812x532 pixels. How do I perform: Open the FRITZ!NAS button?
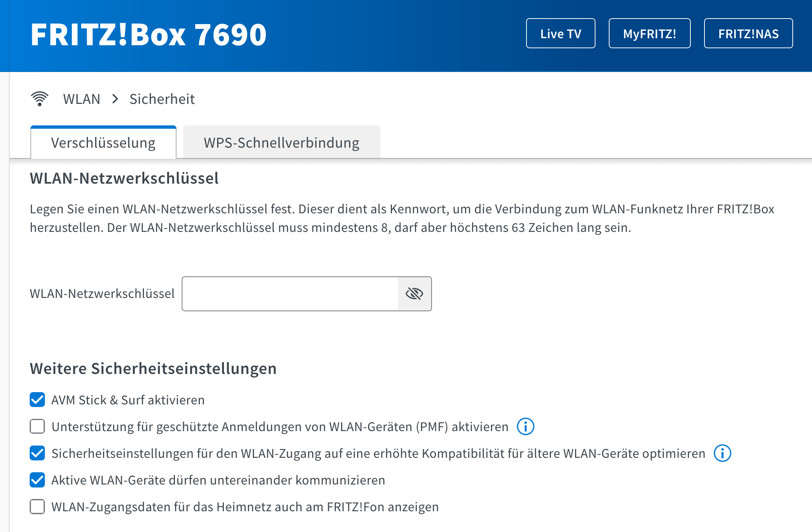pyautogui.click(x=748, y=34)
